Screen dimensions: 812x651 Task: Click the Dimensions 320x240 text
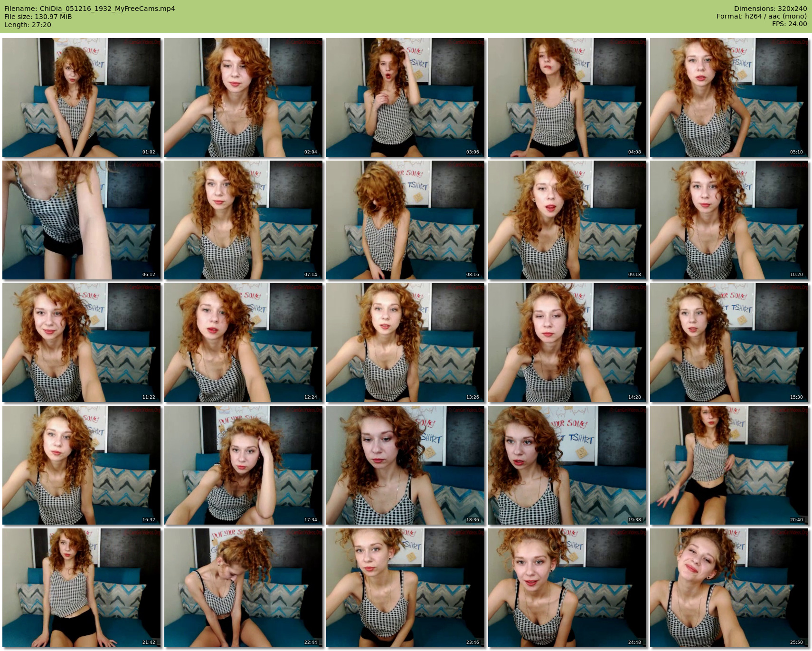770,9
